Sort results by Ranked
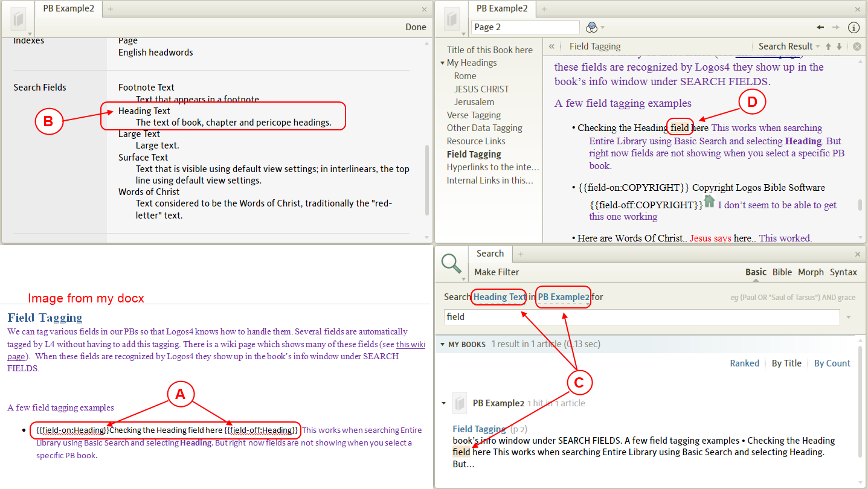The height and width of the screenshot is (489, 868). point(744,363)
